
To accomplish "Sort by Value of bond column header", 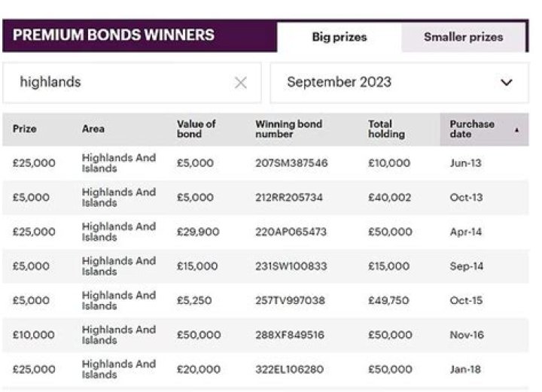I will [x=196, y=129].
